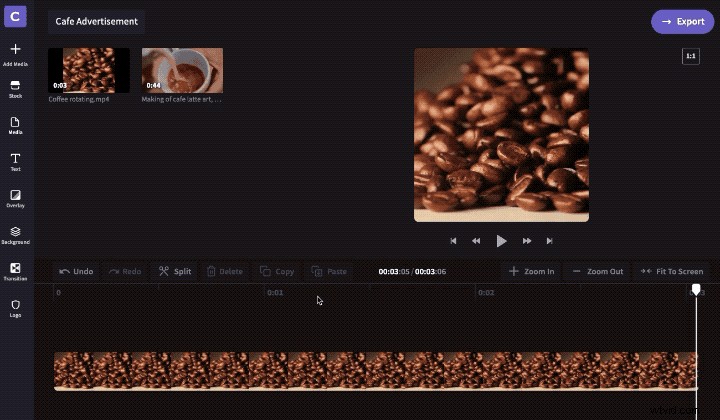Select the coffee beans clip on timeline
This screenshot has height=420, width=720.
click(x=376, y=371)
